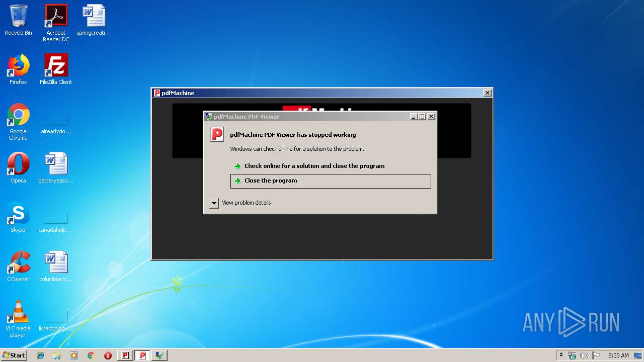The image size is (644, 362).
Task: Open the Start menu
Action: click(14, 355)
